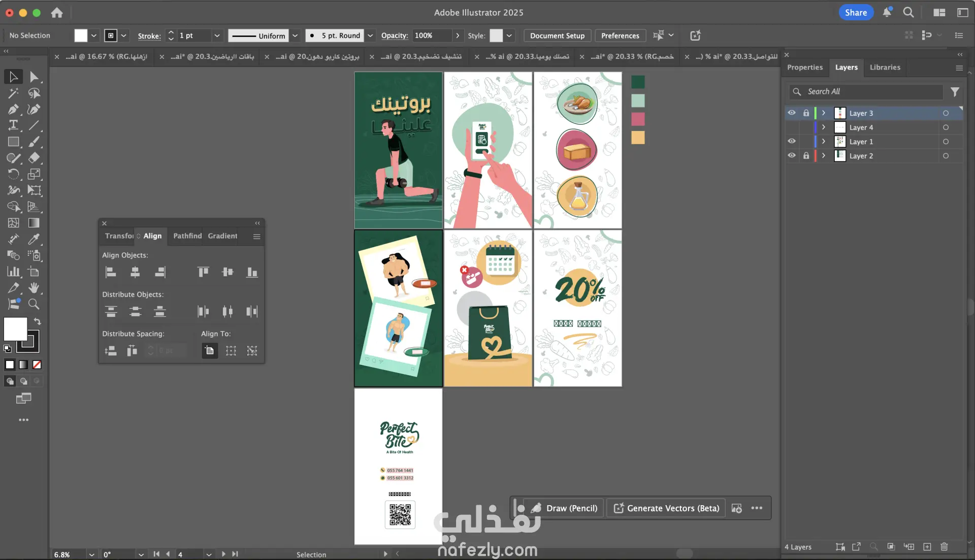Image resolution: width=975 pixels, height=560 pixels.
Task: Delete layer with trash icon
Action: [x=944, y=547]
